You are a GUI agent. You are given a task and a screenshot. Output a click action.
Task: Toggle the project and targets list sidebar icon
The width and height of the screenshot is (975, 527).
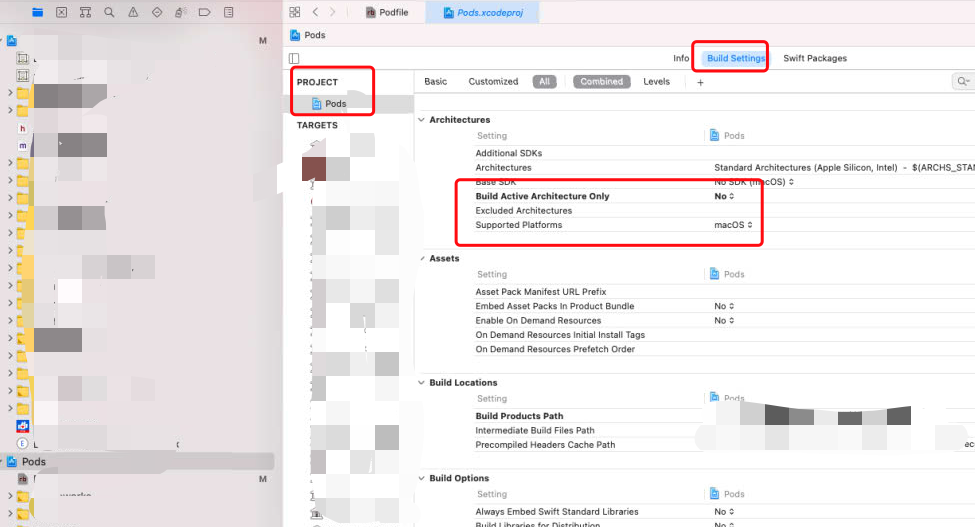tap(294, 58)
